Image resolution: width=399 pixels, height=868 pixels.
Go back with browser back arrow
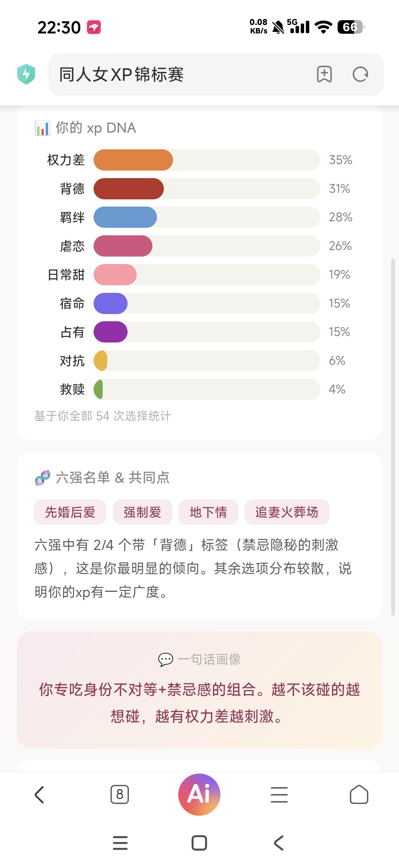[40, 794]
